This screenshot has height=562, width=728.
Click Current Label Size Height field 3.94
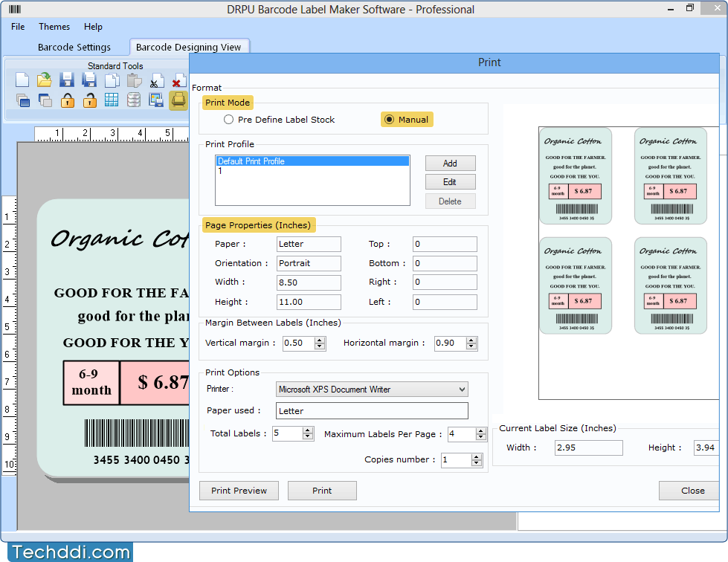click(706, 448)
